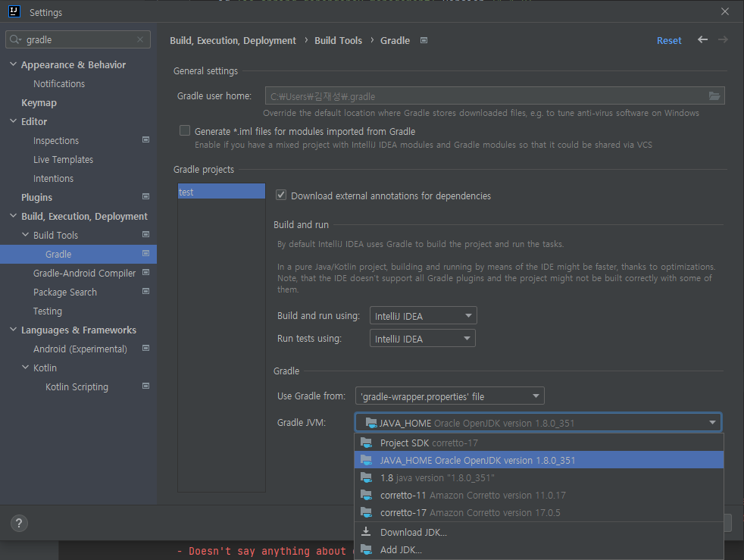Click the search magnifier icon
The image size is (744, 560).
point(15,39)
